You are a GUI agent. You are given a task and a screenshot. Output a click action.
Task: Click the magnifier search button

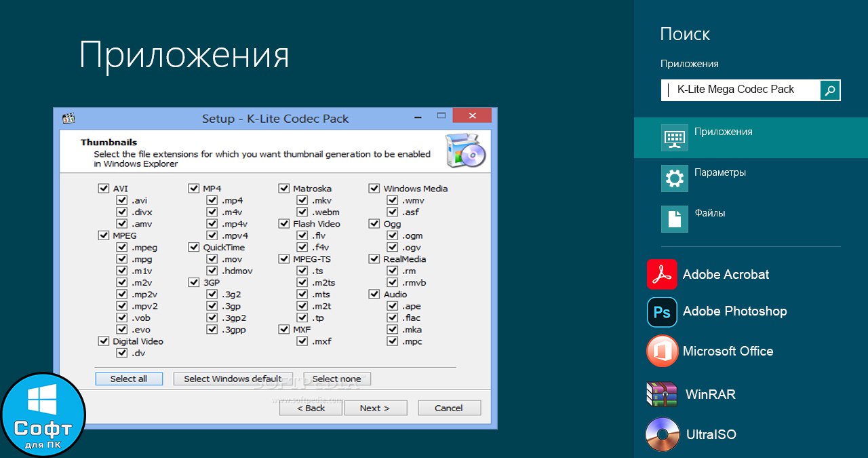[830, 90]
